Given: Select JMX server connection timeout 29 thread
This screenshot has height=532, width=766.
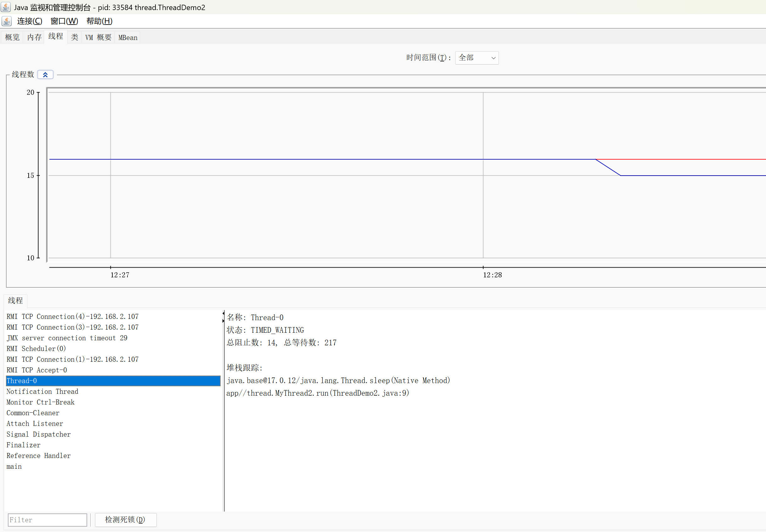Looking at the screenshot, I should coord(113,338).
